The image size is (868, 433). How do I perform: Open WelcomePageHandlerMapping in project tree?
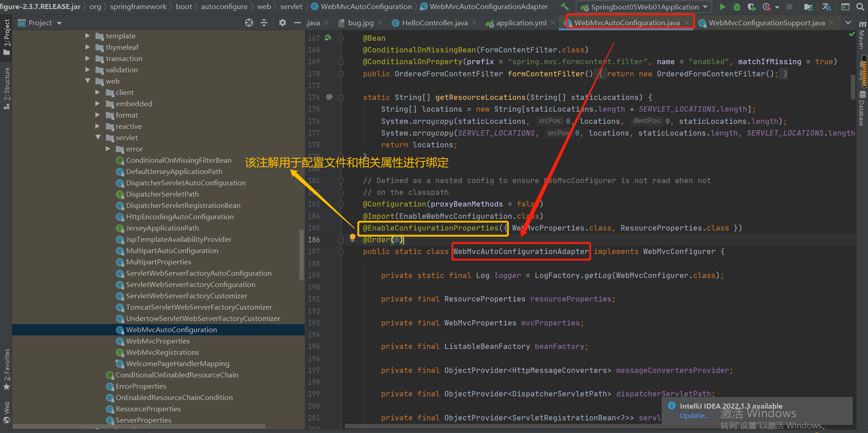pos(178,363)
